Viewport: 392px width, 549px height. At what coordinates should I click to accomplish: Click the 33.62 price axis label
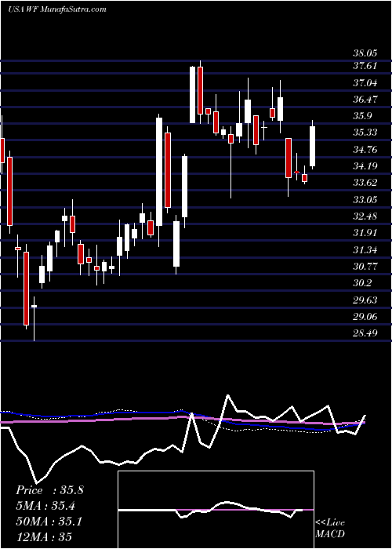click(x=365, y=183)
